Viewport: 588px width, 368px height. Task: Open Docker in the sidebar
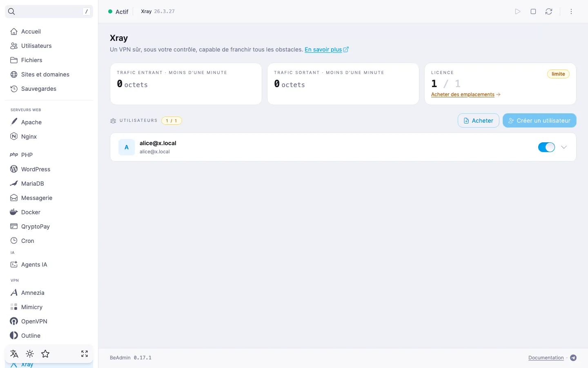click(49, 212)
